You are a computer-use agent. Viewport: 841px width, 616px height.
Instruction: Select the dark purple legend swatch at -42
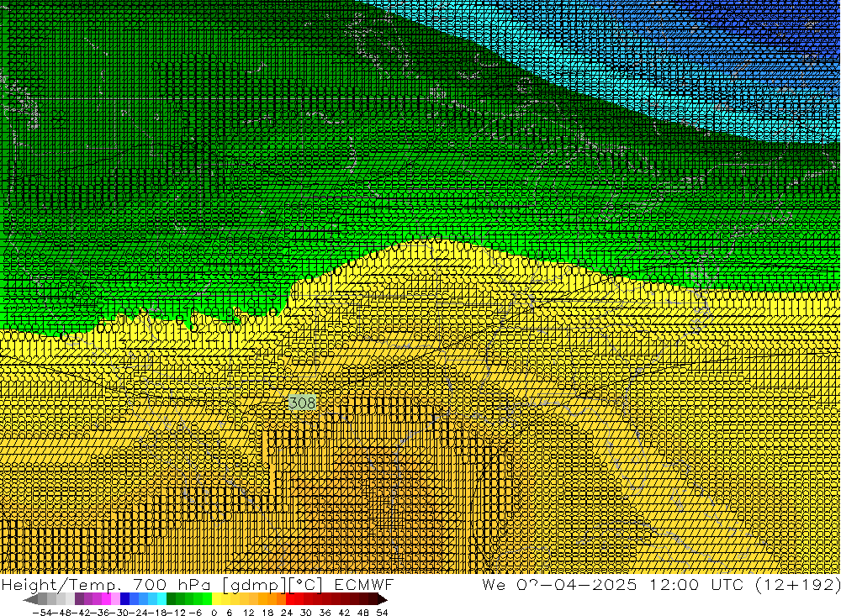(x=79, y=599)
